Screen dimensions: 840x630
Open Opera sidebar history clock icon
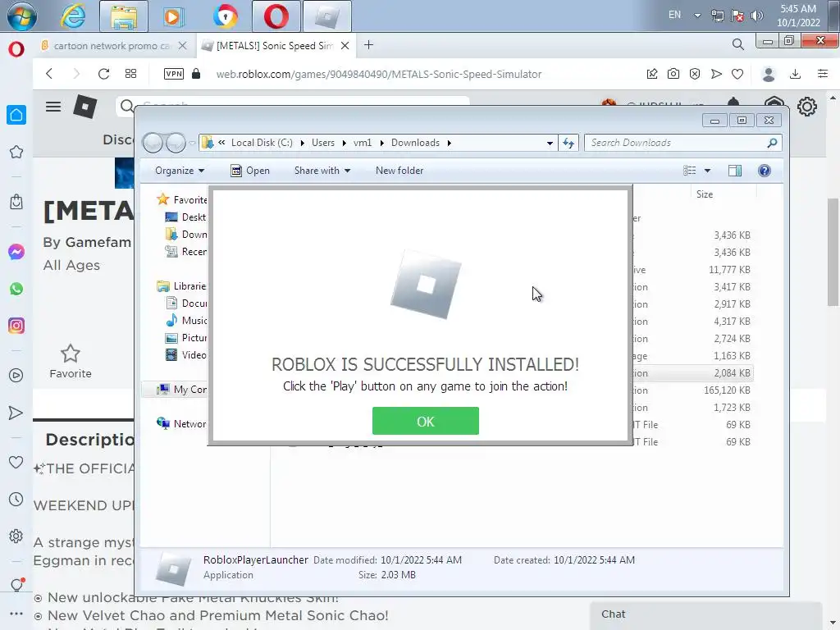click(x=16, y=500)
